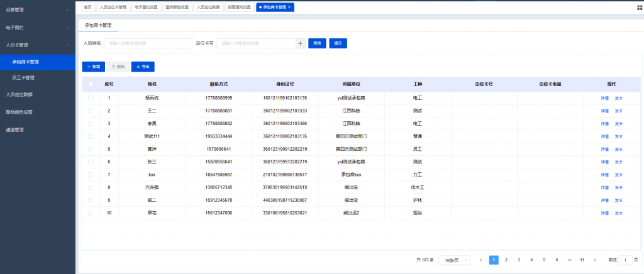The image size is (644, 274).
Task: Go to next page using right arrow
Action: click(594, 260)
